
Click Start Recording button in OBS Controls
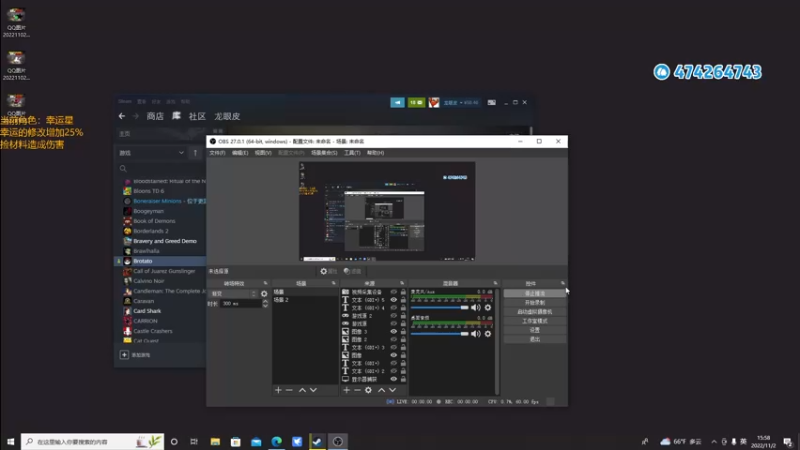535,303
